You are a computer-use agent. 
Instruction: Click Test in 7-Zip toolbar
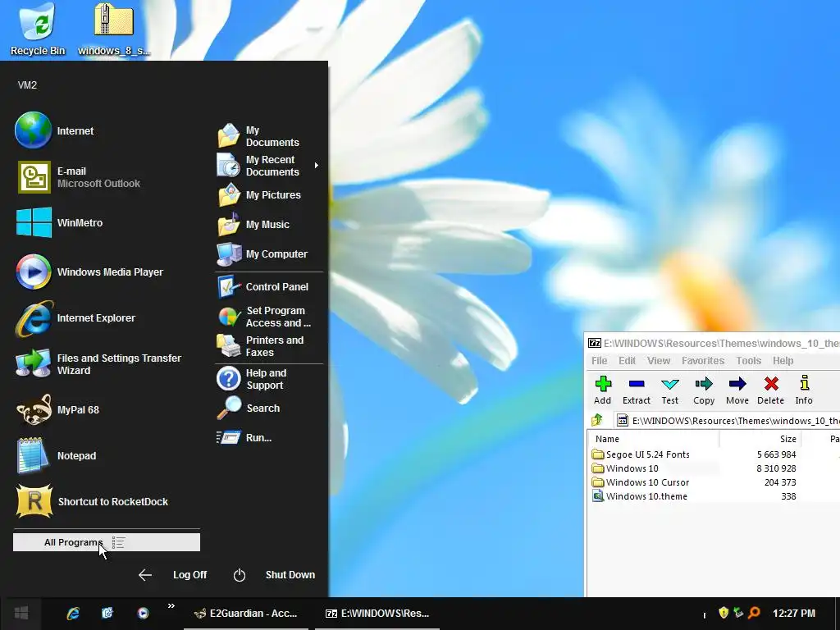point(670,390)
